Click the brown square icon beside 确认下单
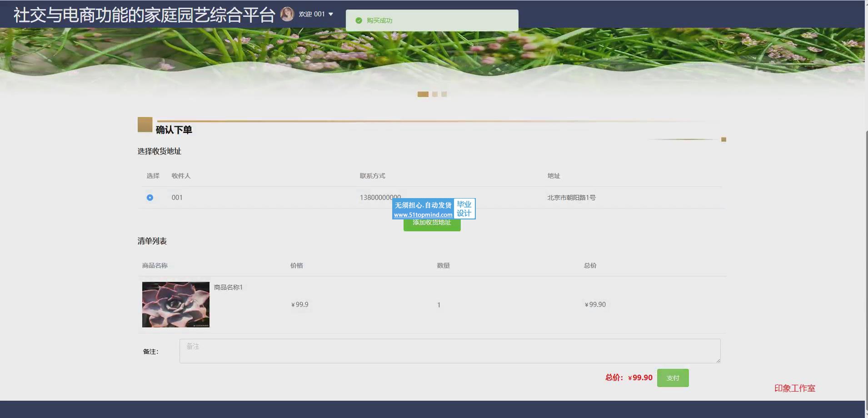Image resolution: width=868 pixels, height=418 pixels. [145, 124]
